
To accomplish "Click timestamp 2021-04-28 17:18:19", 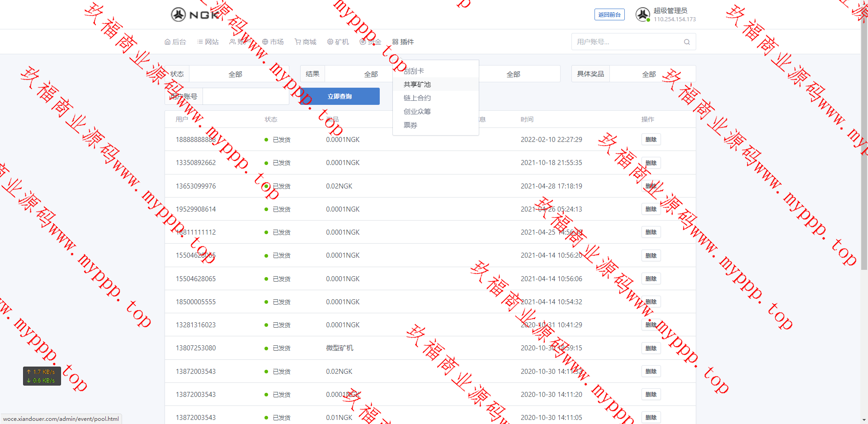I will [552, 186].
